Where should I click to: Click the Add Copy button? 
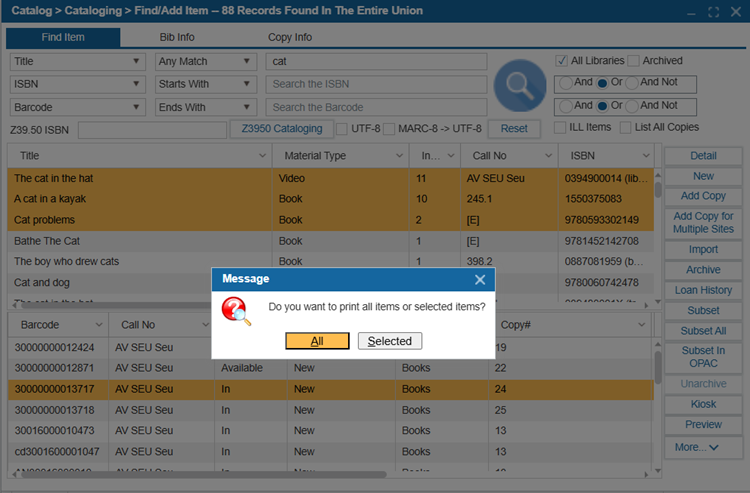[x=703, y=196]
